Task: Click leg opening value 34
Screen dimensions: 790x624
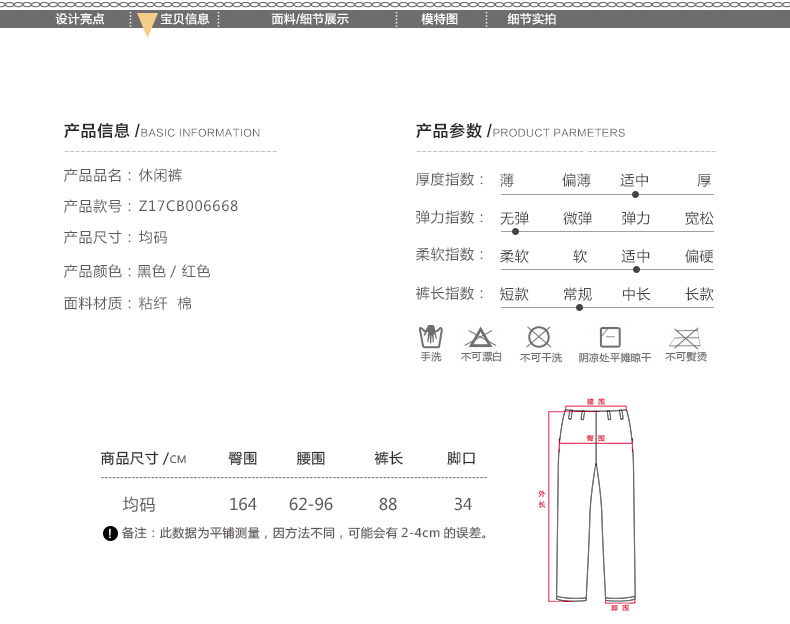Action: [463, 504]
